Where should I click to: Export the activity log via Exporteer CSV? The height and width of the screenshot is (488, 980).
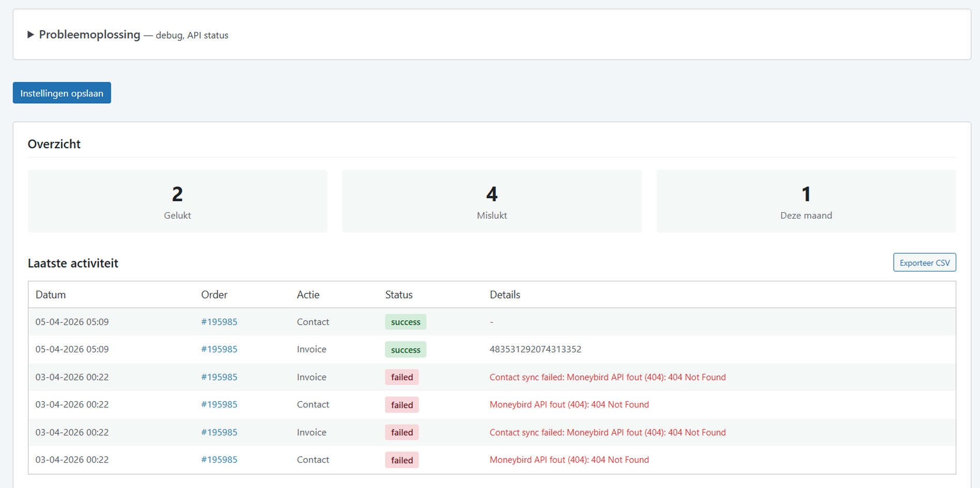pos(924,262)
